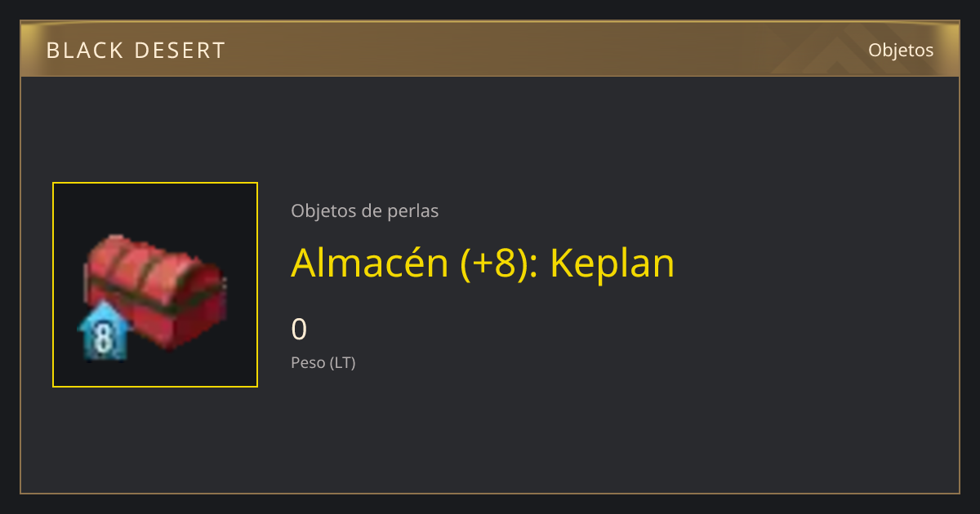Click the number 8 on blue badge

pos(104,339)
